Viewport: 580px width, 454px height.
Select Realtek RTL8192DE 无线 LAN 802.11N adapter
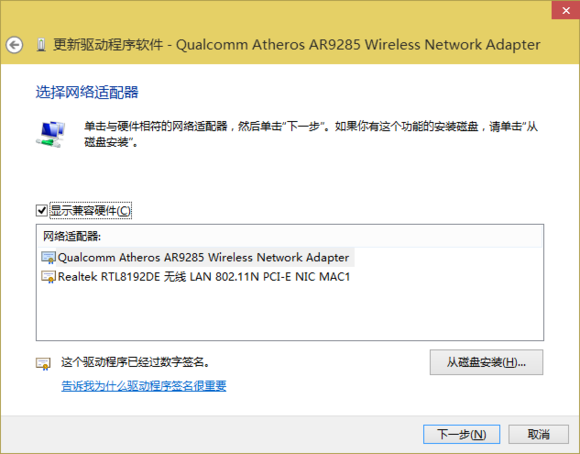pos(204,277)
